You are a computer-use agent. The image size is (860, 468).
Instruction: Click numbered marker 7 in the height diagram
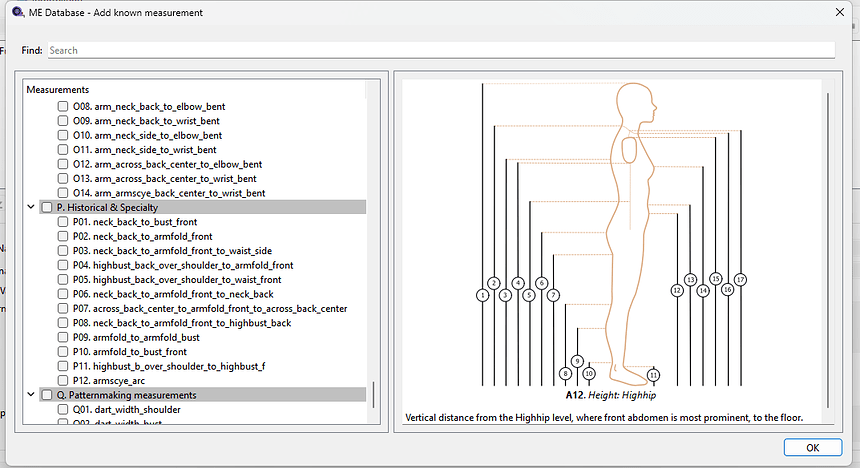pos(553,295)
